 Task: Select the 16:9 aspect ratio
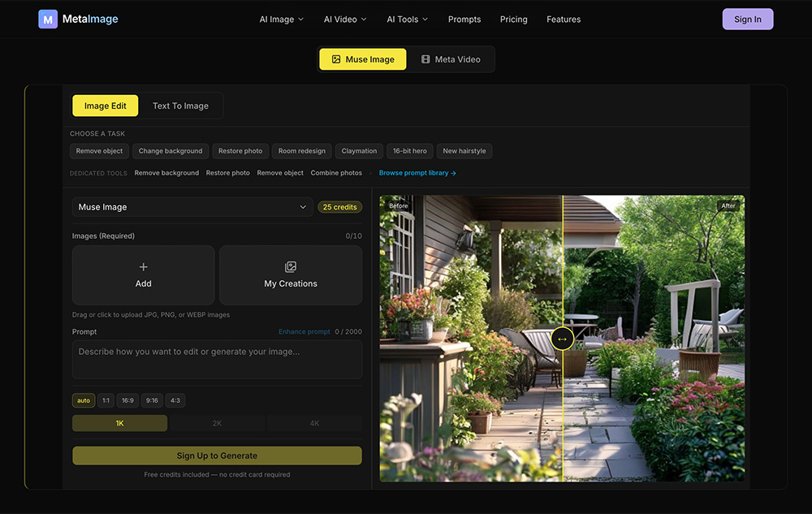pos(127,400)
